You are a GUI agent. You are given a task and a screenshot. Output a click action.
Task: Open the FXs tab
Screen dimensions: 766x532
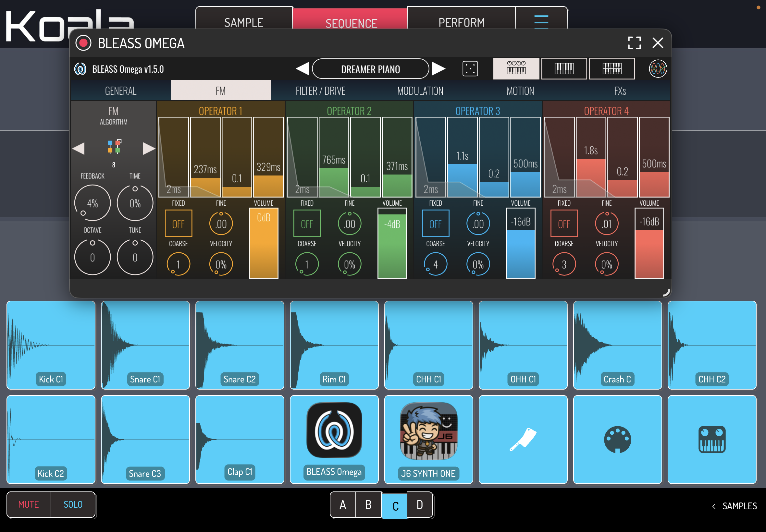click(620, 91)
